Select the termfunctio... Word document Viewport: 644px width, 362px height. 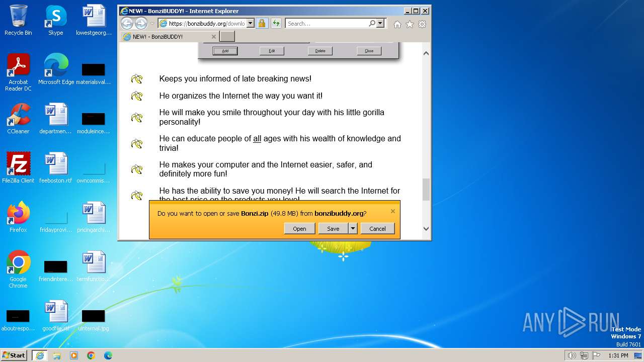pos(94,266)
